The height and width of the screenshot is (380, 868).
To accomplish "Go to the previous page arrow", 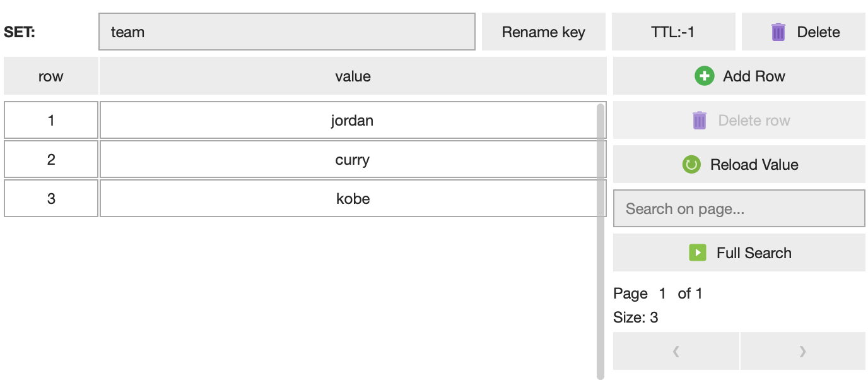I will coord(676,352).
